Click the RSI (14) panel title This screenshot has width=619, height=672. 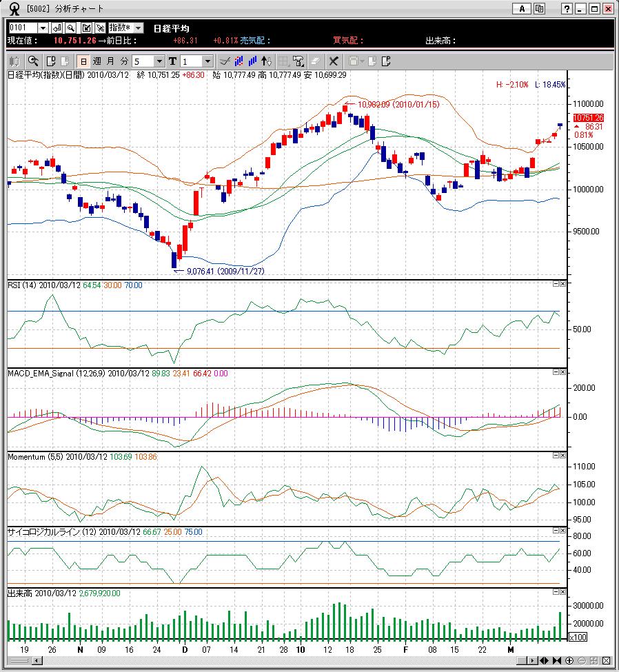point(22,285)
